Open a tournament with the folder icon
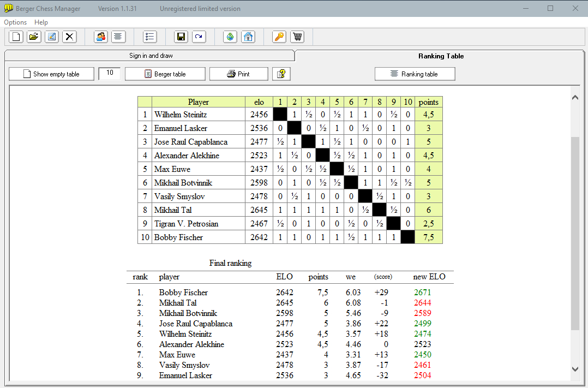 pyautogui.click(x=34, y=37)
